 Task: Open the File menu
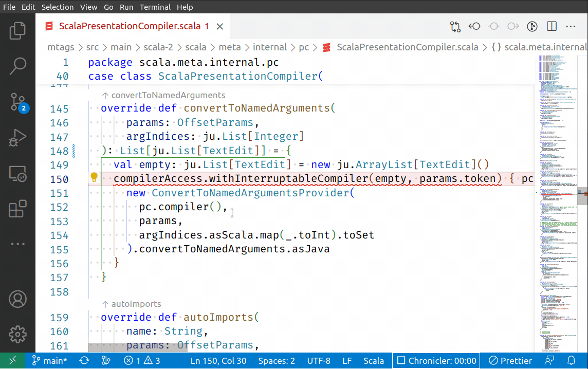[x=9, y=7]
